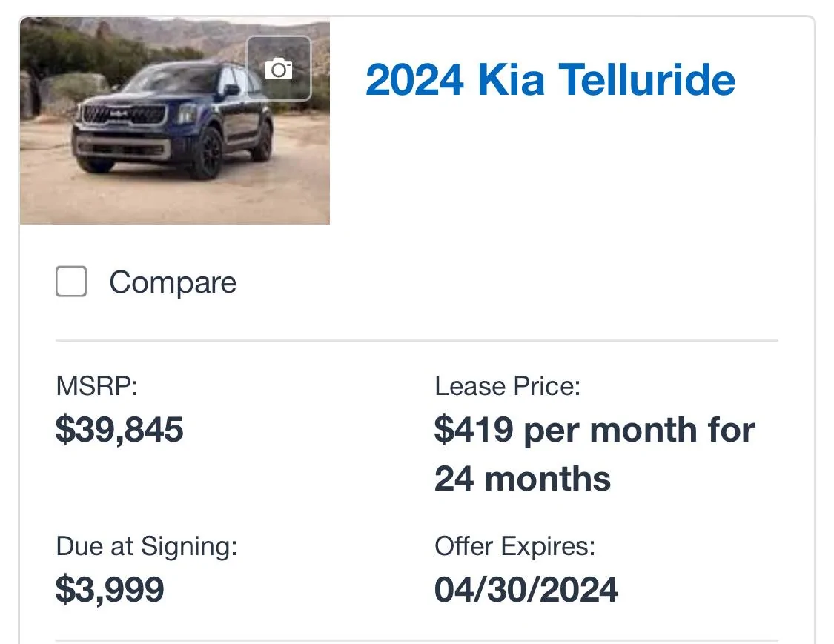The image size is (834, 644).
Task: Select the $39,845 MSRP amount
Action: 119,429
